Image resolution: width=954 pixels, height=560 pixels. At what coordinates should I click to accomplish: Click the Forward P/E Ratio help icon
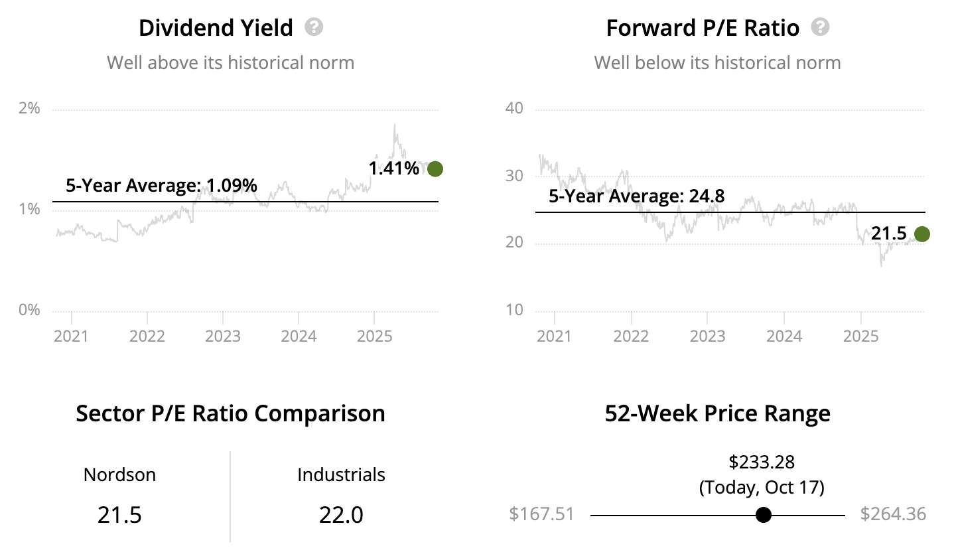[x=821, y=27]
